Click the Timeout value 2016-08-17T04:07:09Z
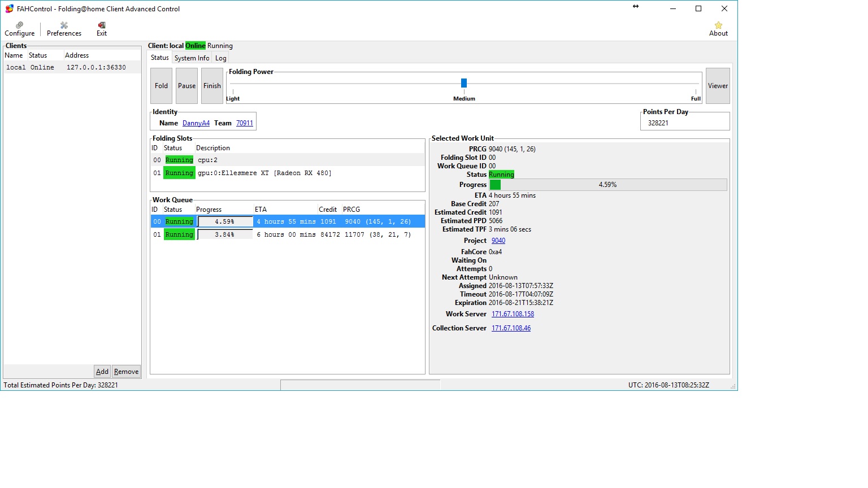The width and height of the screenshot is (868, 488). pos(521,294)
